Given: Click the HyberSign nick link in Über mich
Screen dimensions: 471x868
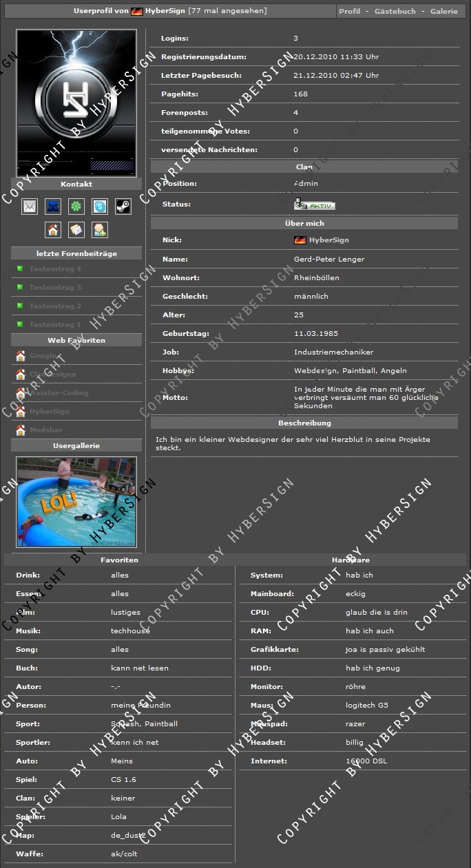Looking at the screenshot, I should point(328,240).
